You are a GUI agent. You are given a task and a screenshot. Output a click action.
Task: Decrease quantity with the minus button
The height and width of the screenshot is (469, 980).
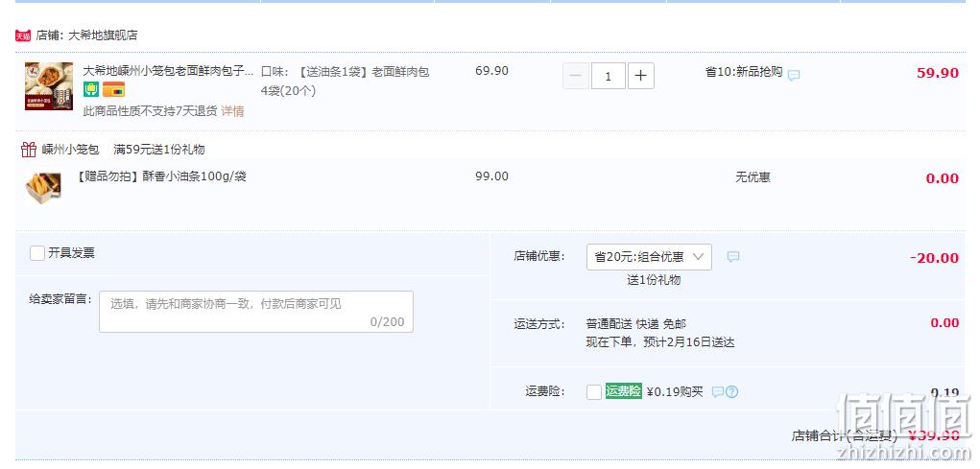[x=576, y=76]
